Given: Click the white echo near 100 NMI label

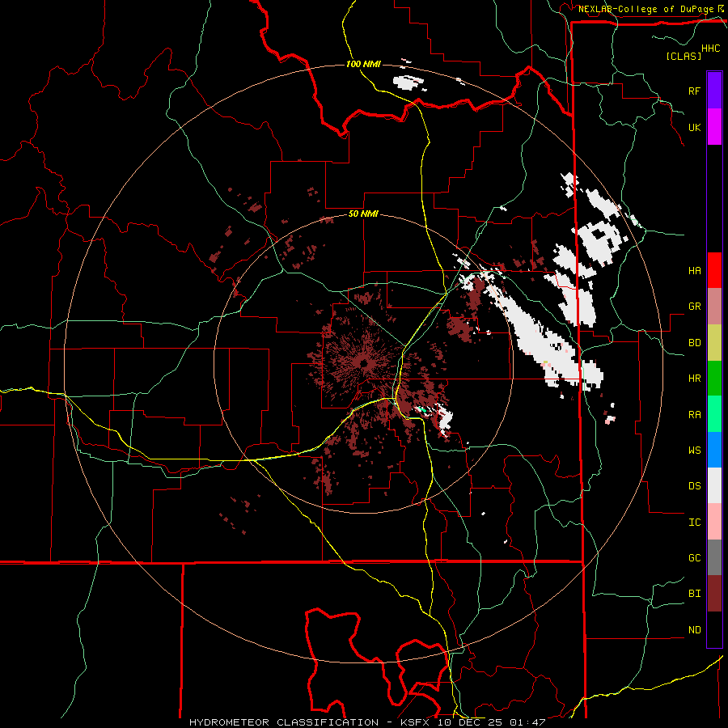Looking at the screenshot, I should 408,83.
